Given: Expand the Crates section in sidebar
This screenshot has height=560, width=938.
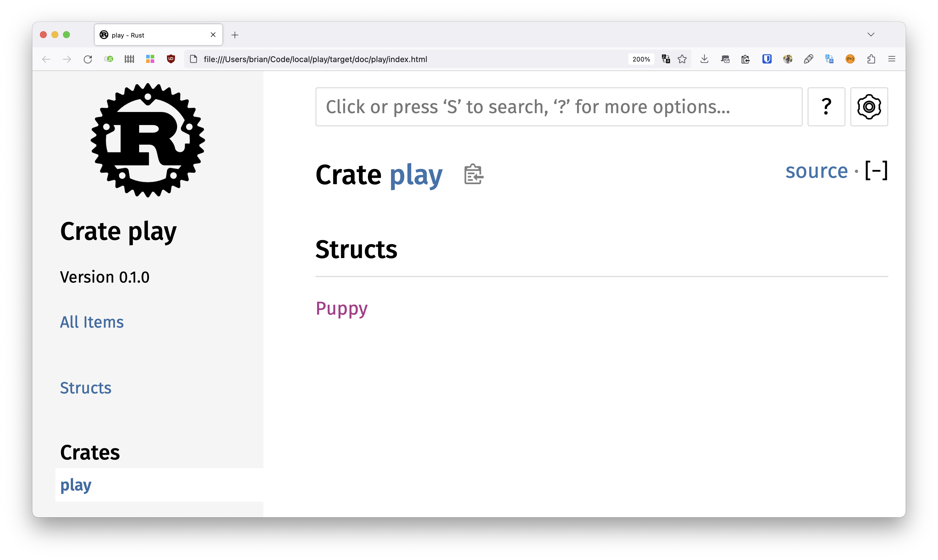Looking at the screenshot, I should click(x=90, y=453).
